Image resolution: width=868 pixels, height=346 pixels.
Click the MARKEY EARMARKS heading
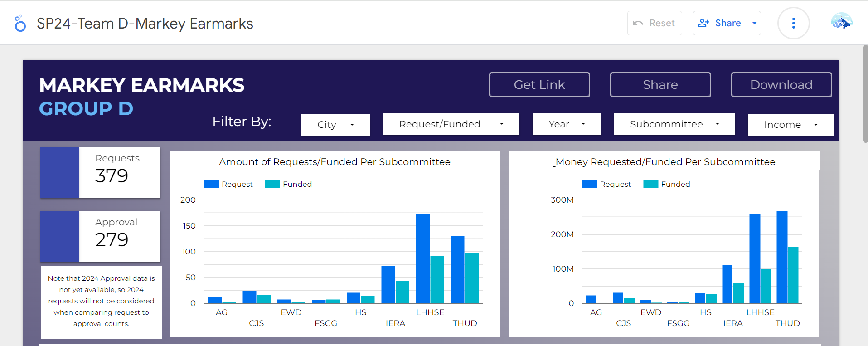(x=141, y=85)
